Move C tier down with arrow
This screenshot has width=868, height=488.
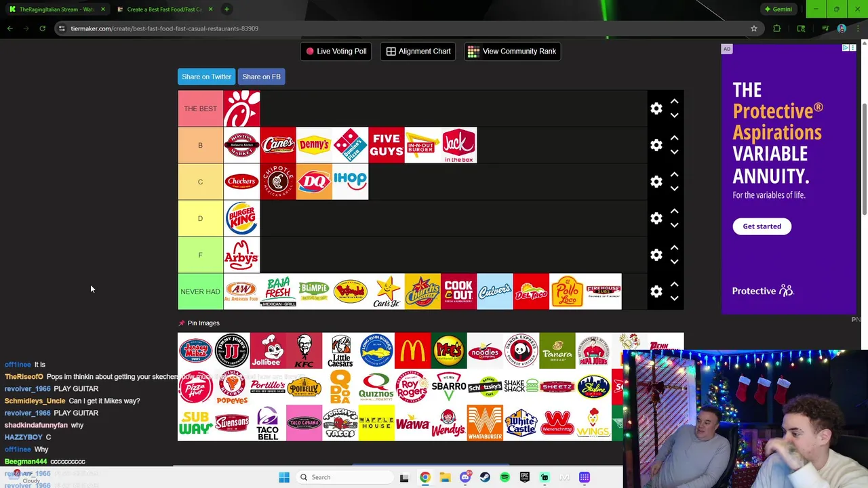click(x=674, y=189)
